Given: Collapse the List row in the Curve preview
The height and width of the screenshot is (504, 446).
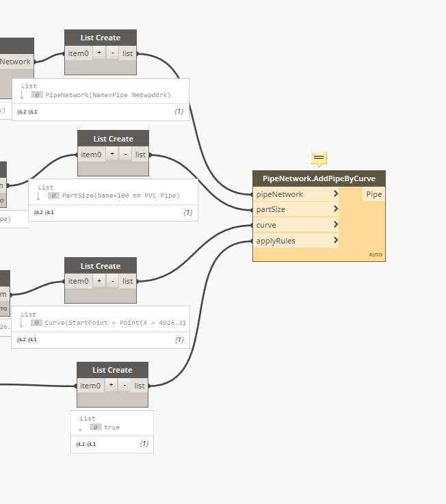Looking at the screenshot, I should (x=29, y=314).
